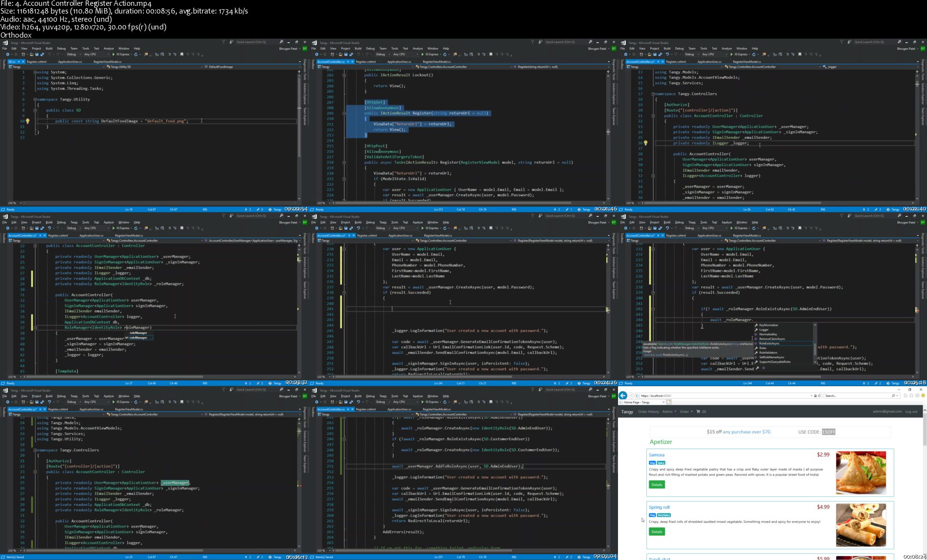Click the Log out link

(911, 412)
